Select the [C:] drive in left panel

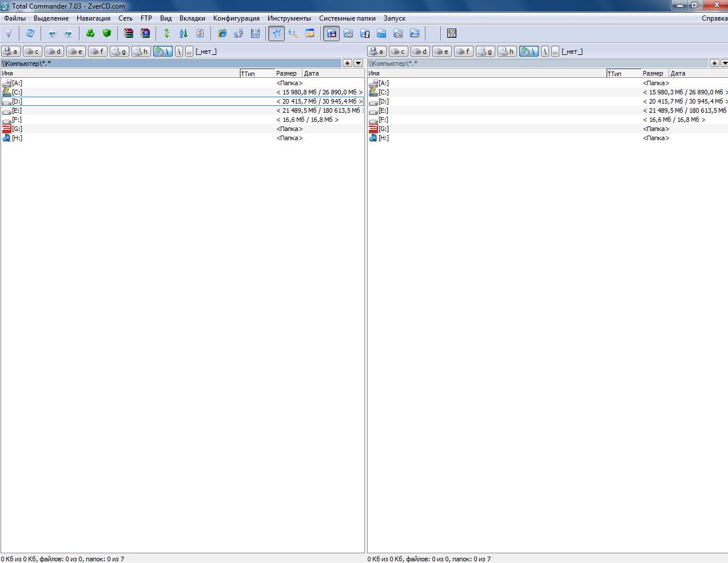pos(182,92)
